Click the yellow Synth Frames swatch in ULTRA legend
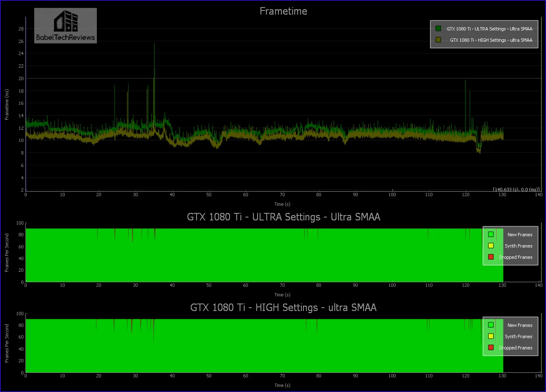546x392 pixels. [491, 245]
